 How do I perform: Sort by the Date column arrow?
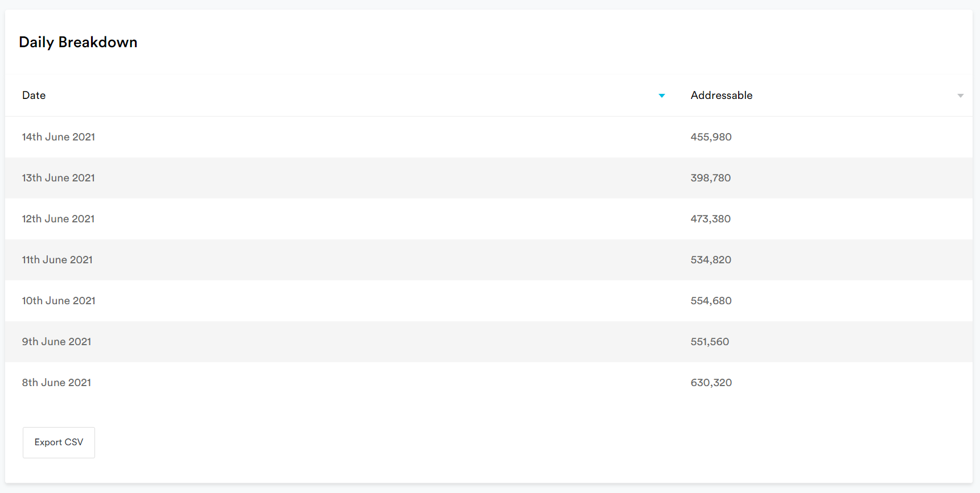click(662, 96)
